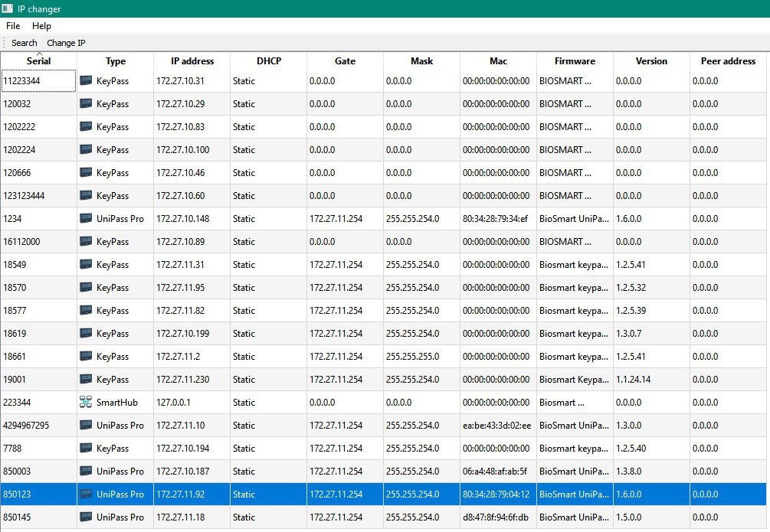
Task: Click the IP changer app icon in title bar
Action: click(x=8, y=9)
